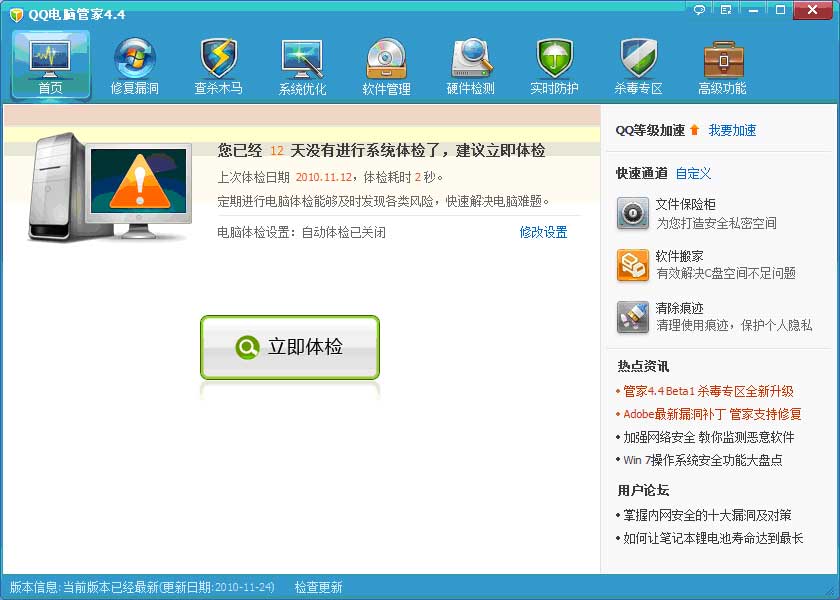Viewport: 840px width, 600px height.
Task: Click the 用户论坛 heading
Action: point(643,490)
